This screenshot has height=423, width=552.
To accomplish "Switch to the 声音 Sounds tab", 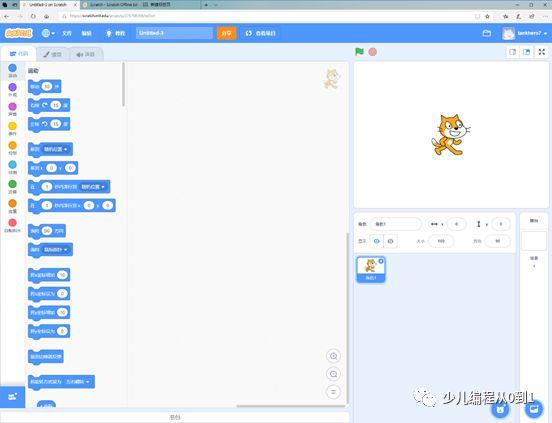I will (86, 54).
